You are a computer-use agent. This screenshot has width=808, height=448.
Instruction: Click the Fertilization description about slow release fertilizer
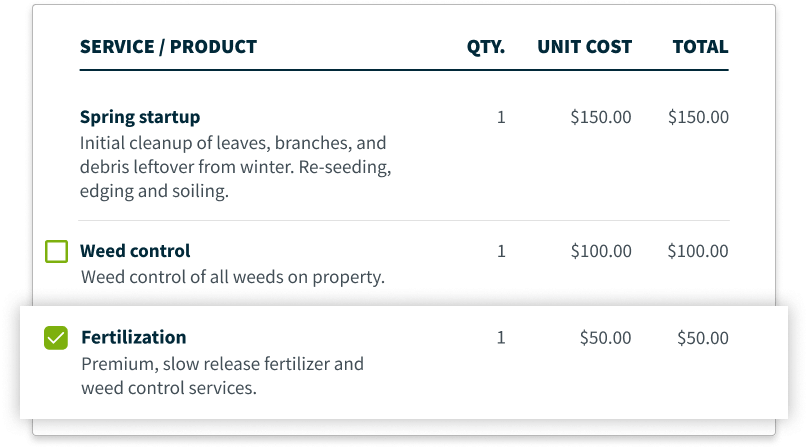pyautogui.click(x=223, y=376)
